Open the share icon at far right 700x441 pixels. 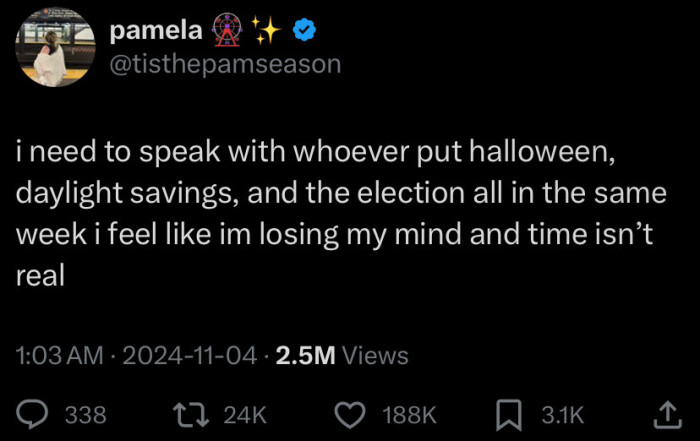point(665,412)
